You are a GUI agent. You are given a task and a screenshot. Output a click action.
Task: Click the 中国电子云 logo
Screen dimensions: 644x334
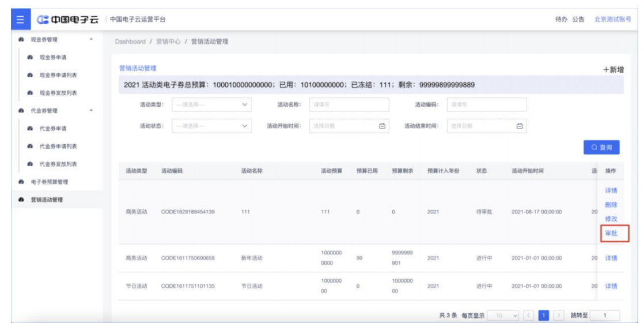(68, 20)
